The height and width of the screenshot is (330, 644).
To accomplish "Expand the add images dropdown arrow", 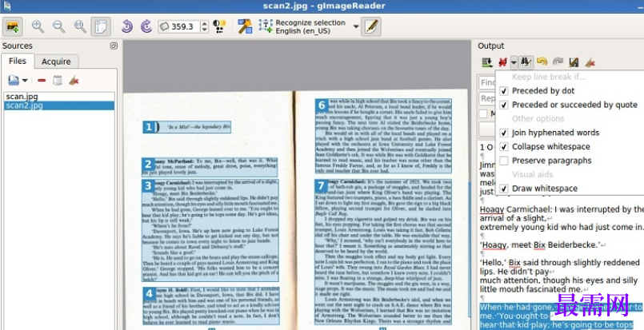I will [x=25, y=81].
